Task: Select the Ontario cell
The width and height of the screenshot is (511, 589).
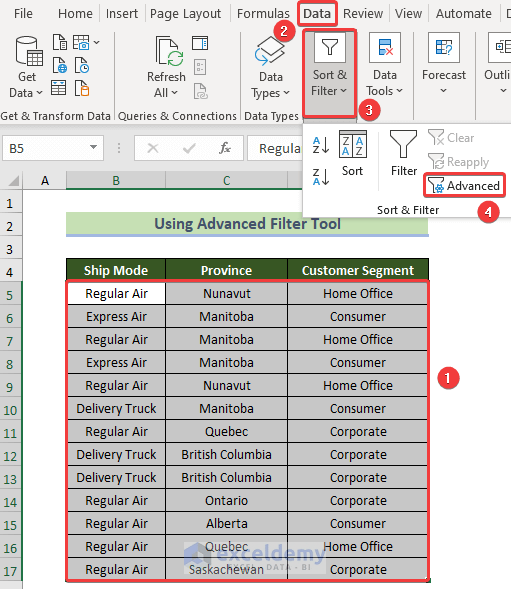Action: point(226,500)
